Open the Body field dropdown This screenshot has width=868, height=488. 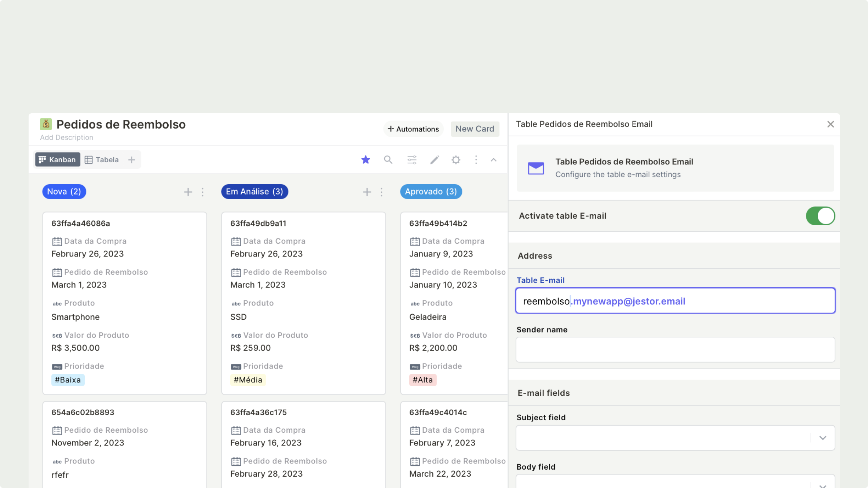point(823,484)
